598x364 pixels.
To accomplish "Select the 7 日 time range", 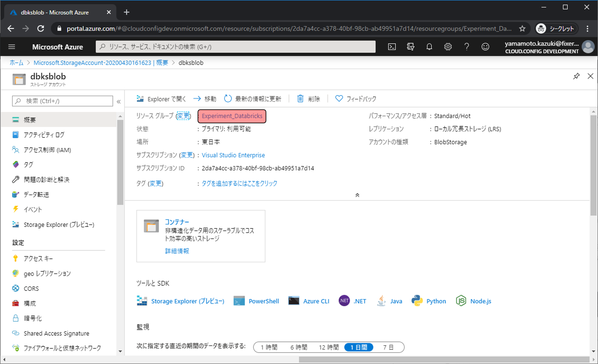I will tap(388, 347).
